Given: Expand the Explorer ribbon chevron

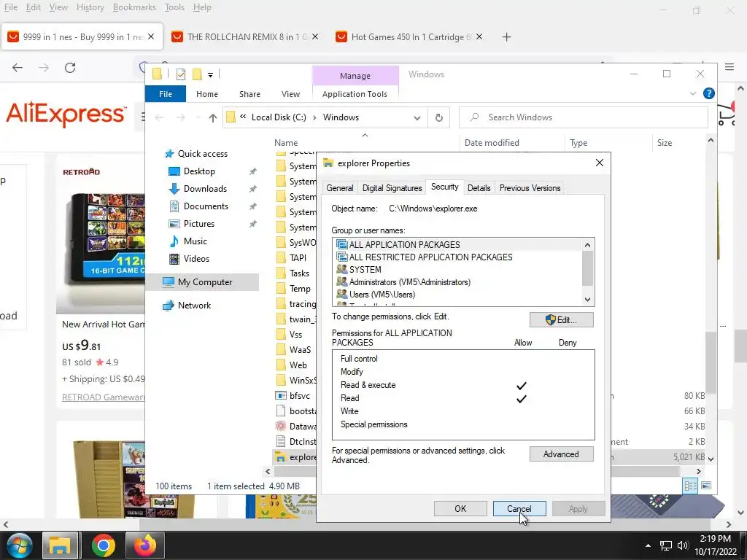Looking at the screenshot, I should coord(693,94).
